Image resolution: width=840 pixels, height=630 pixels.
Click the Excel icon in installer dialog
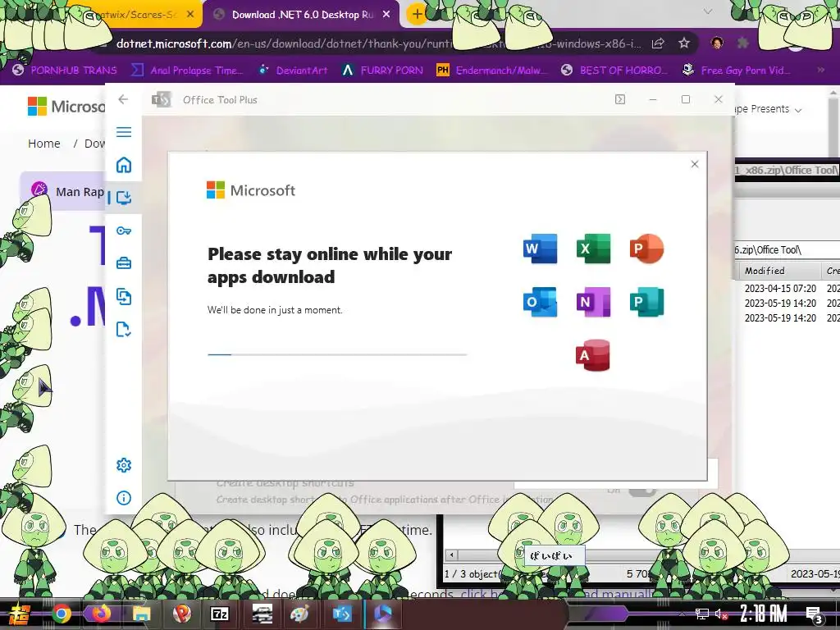coord(593,249)
